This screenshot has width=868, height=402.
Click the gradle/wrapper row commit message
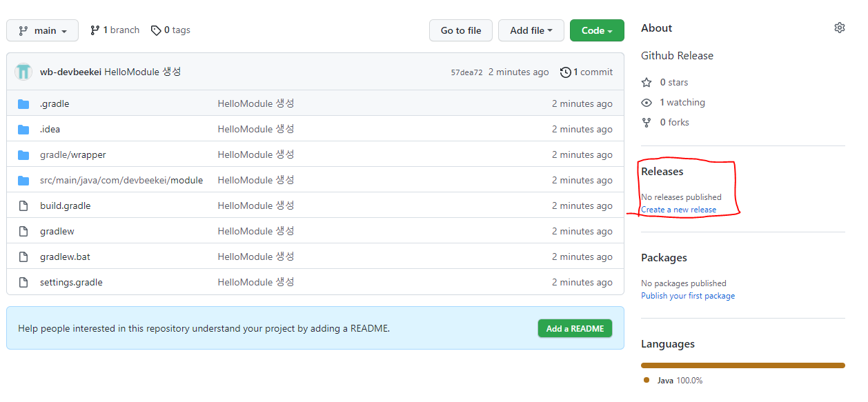tap(256, 154)
